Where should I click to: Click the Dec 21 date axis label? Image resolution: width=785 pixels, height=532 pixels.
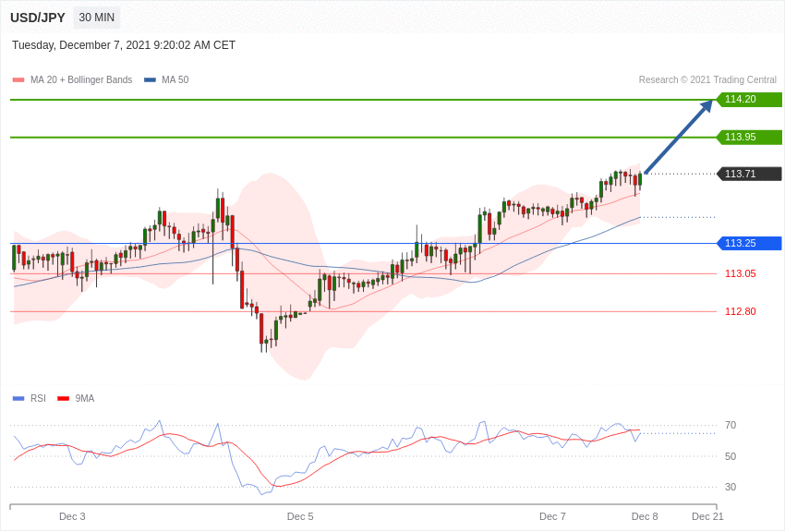point(707,516)
